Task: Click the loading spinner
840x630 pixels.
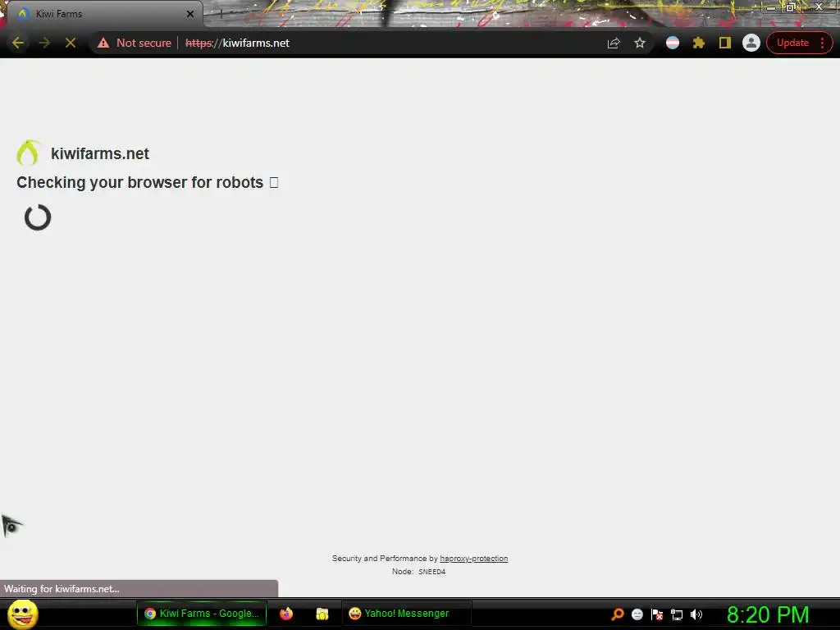Action: pyautogui.click(x=38, y=217)
